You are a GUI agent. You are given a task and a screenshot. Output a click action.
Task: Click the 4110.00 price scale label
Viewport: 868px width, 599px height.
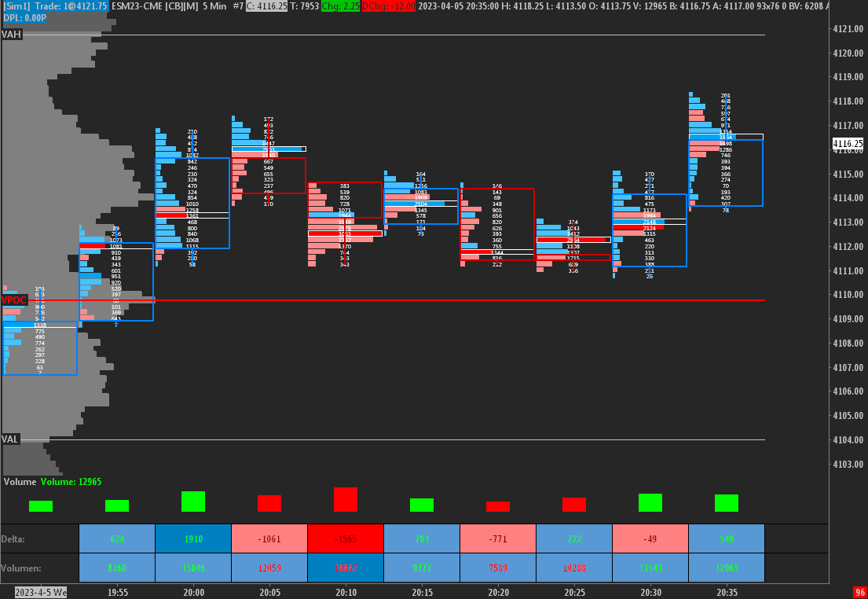point(848,294)
